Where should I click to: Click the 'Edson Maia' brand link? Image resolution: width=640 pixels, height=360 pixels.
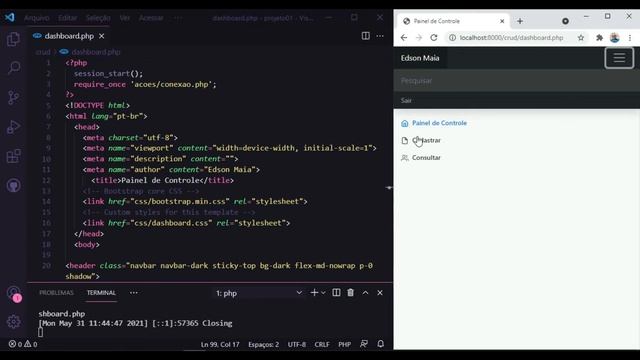pos(420,58)
